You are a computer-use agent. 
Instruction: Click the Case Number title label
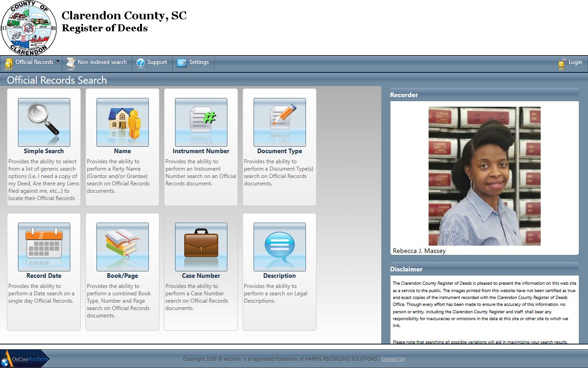click(201, 276)
